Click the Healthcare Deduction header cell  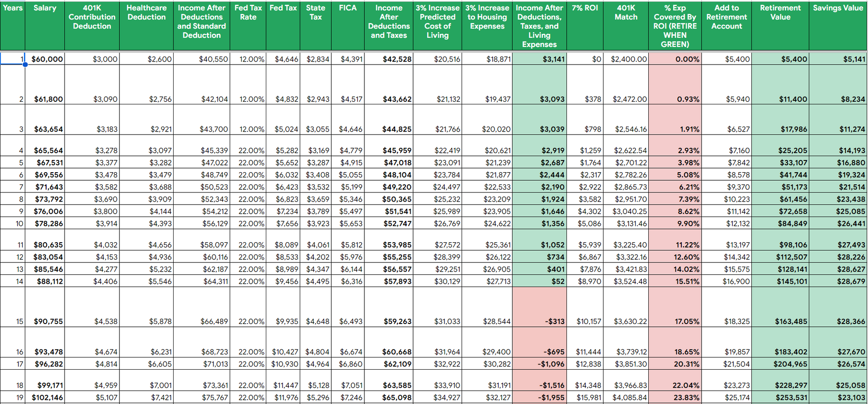pos(146,25)
